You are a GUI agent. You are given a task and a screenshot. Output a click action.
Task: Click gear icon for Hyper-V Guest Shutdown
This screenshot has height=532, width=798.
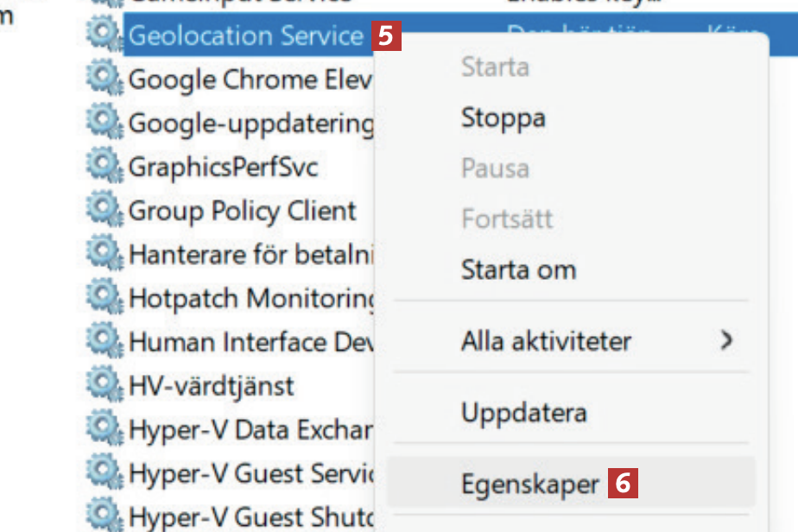click(x=102, y=516)
